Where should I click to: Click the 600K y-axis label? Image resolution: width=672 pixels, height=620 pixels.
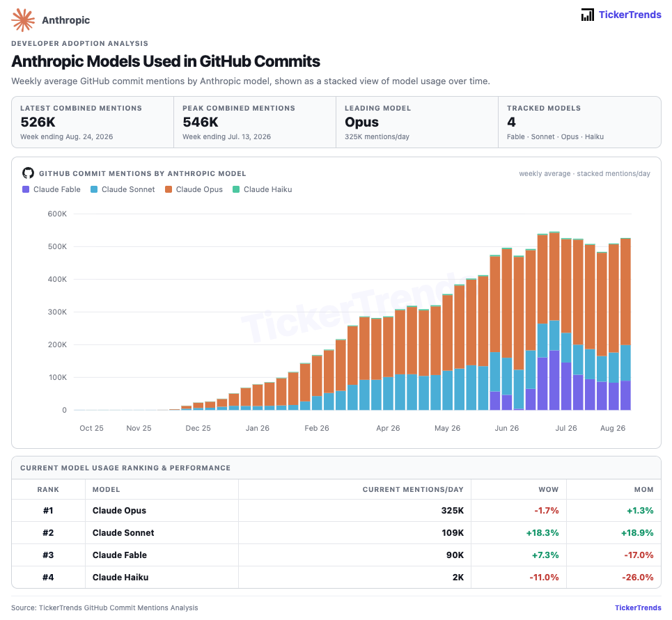coord(57,214)
